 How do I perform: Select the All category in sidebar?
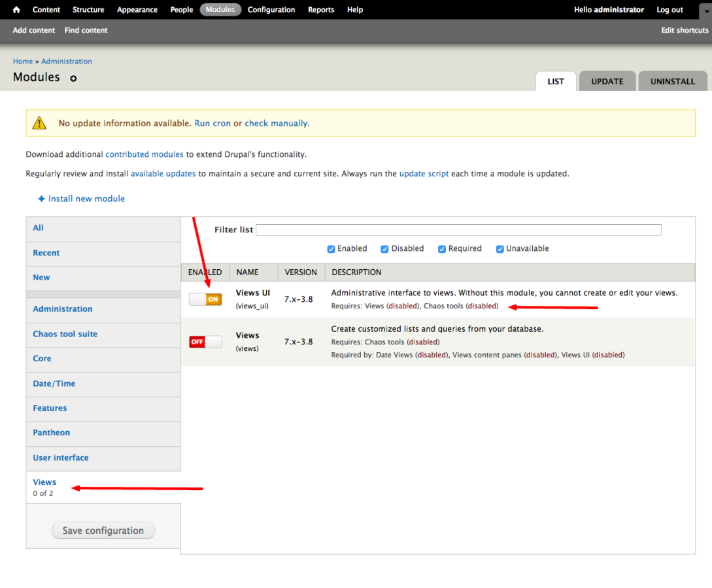coord(103,228)
